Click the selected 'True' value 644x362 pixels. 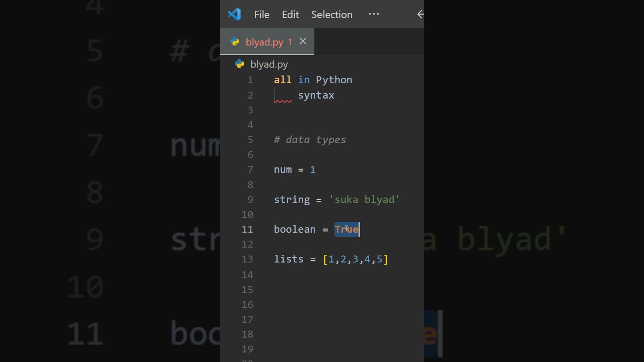coord(347,229)
